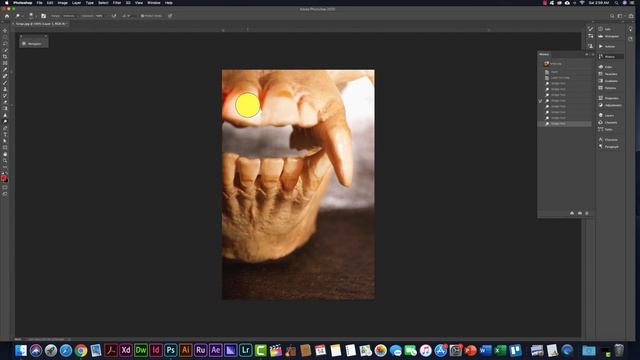Screen dimensions: 640x360
Task: Select the Path Selection tool
Action: [x=5, y=141]
